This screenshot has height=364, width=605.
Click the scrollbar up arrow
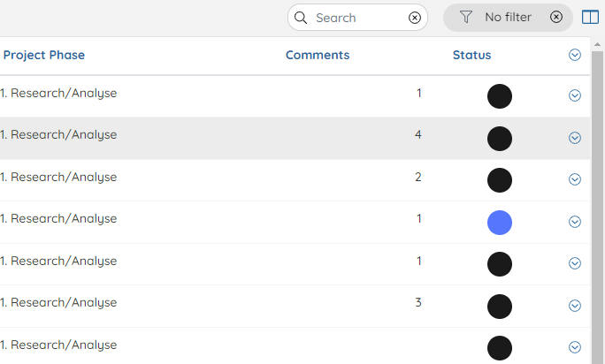[597, 45]
